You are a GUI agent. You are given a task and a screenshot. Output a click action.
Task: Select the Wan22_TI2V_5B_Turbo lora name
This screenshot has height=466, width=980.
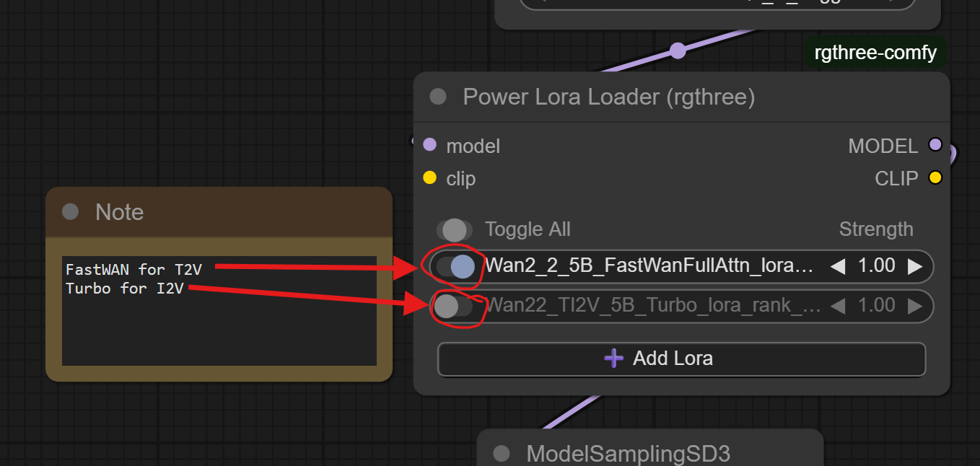(652, 307)
